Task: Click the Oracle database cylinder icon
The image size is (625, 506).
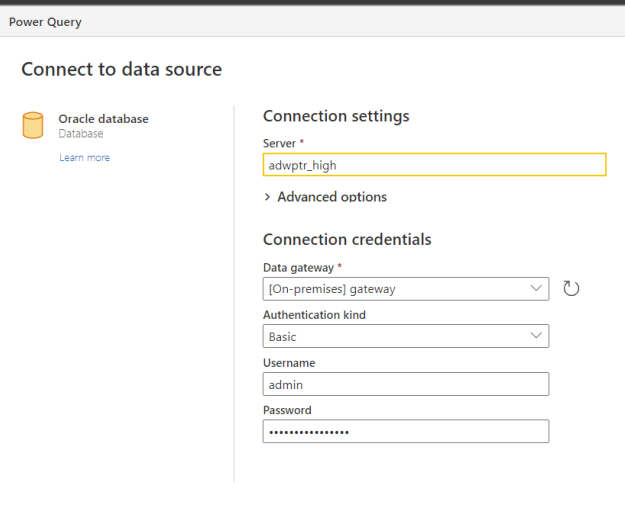Action: pyautogui.click(x=33, y=126)
